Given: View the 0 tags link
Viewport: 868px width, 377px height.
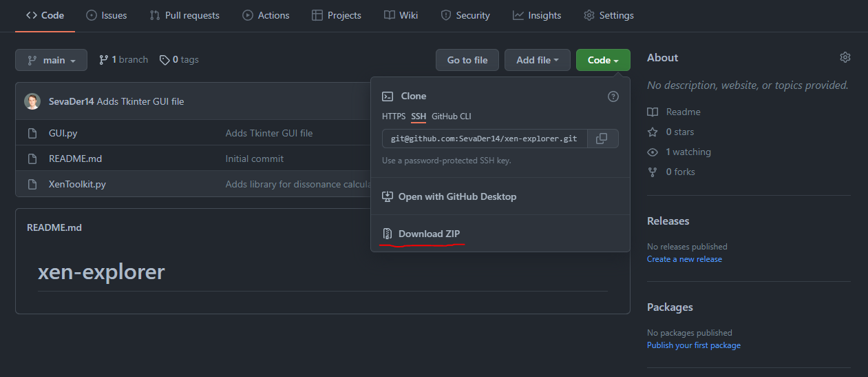Looking at the screenshot, I should (179, 60).
